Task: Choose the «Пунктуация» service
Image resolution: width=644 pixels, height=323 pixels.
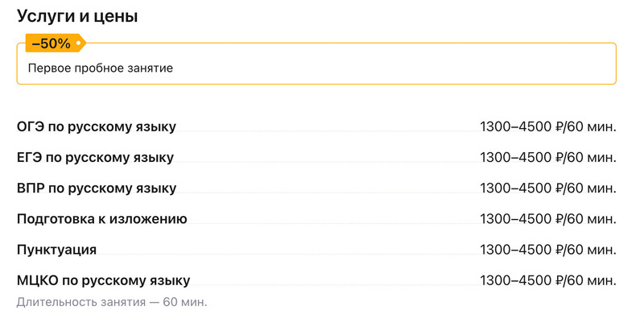Action: click(56, 250)
